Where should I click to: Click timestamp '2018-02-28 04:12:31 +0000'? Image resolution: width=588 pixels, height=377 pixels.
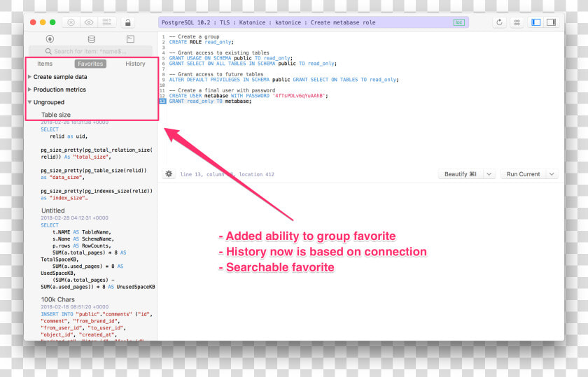click(x=74, y=218)
